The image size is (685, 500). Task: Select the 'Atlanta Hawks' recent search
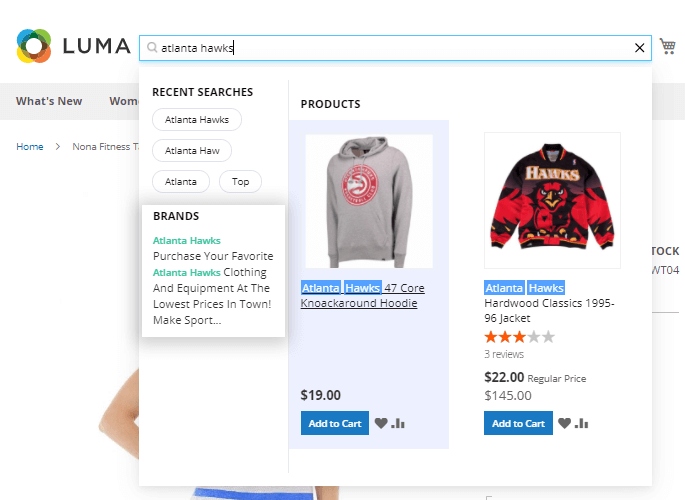[x=197, y=120]
